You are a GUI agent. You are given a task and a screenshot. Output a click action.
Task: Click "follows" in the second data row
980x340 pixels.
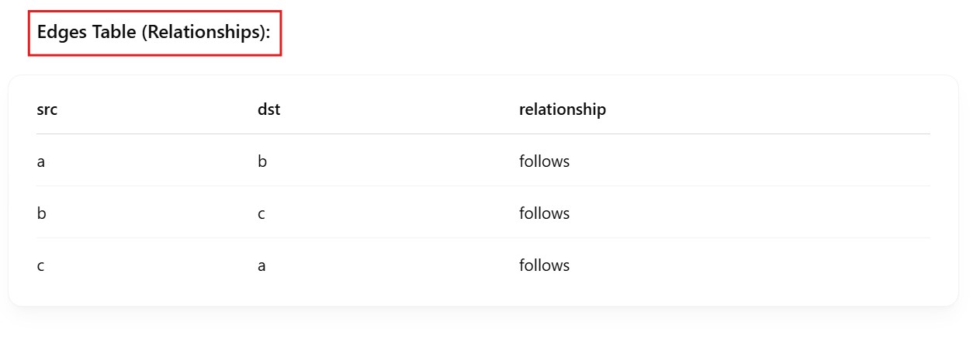click(x=544, y=213)
